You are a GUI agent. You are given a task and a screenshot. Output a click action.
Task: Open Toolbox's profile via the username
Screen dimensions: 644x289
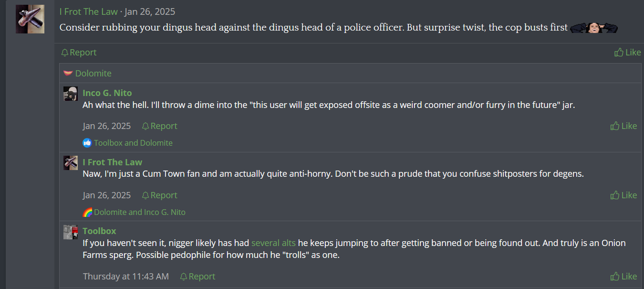pos(99,231)
